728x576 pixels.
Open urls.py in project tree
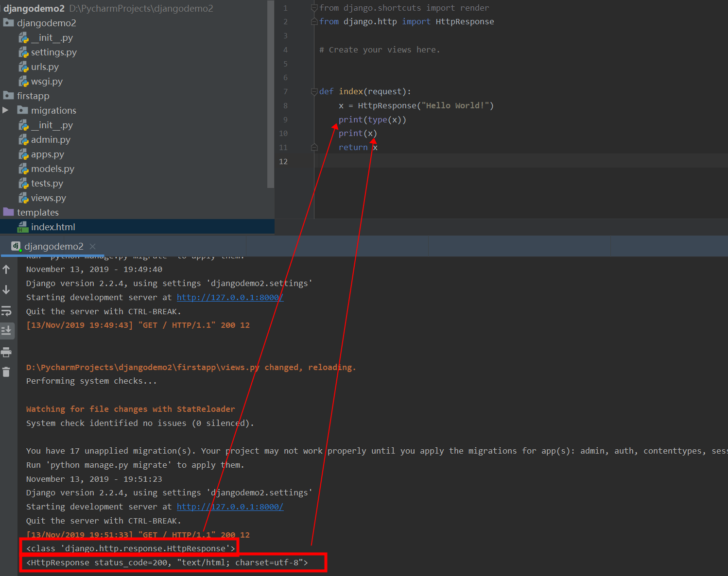(45, 67)
